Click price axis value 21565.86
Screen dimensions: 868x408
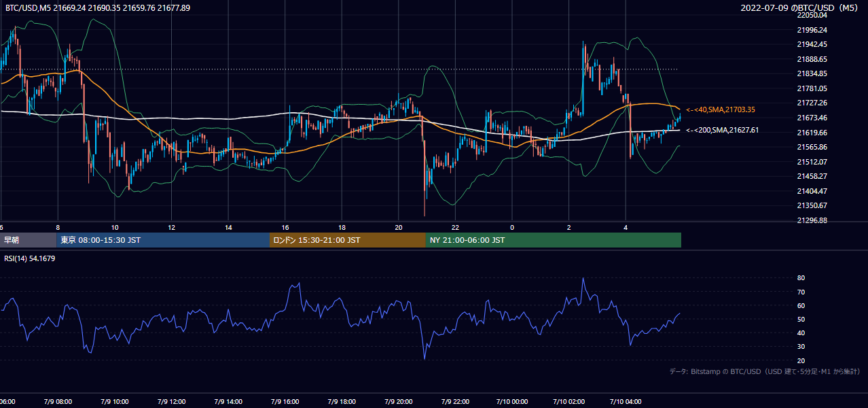[x=812, y=147]
